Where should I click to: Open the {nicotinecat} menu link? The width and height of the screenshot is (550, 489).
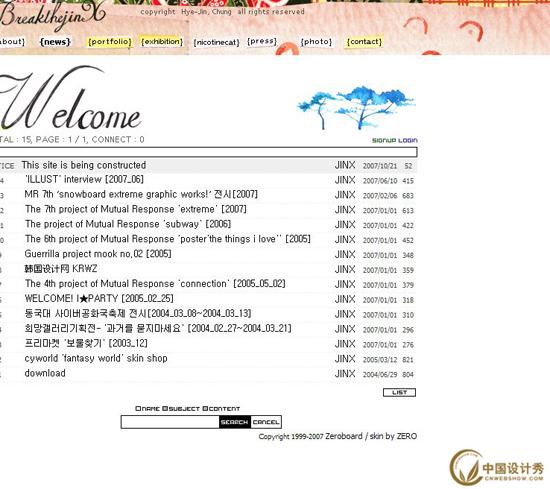click(x=216, y=42)
